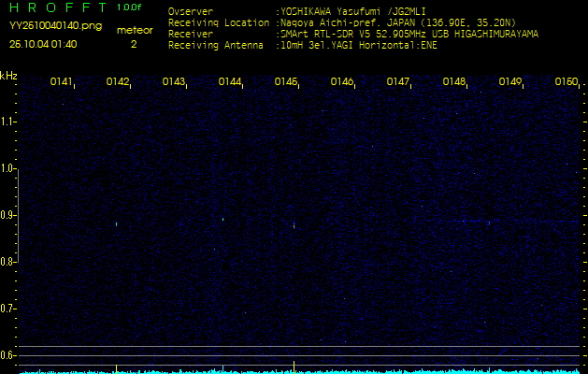Click the cyan signal level strip at bottom

(x=300, y=371)
